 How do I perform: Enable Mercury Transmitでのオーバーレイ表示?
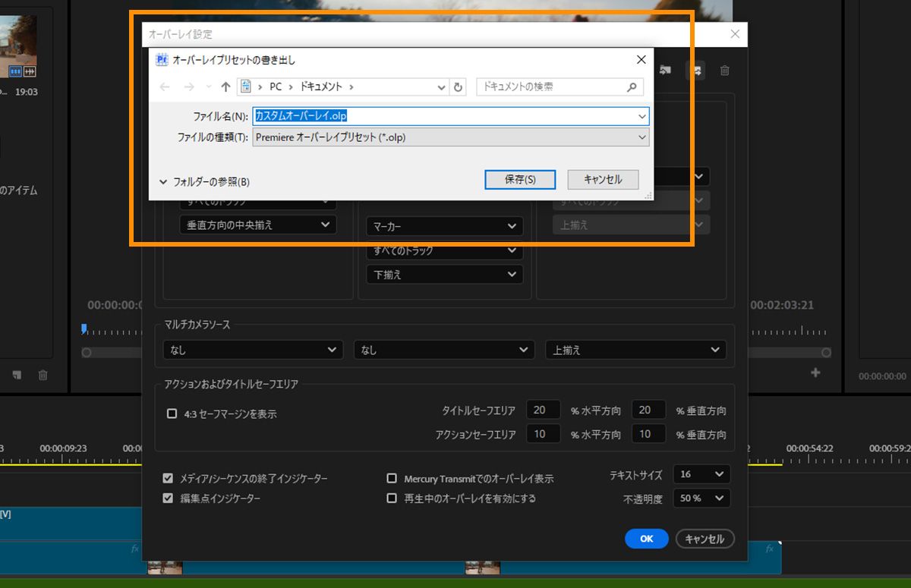(x=392, y=479)
